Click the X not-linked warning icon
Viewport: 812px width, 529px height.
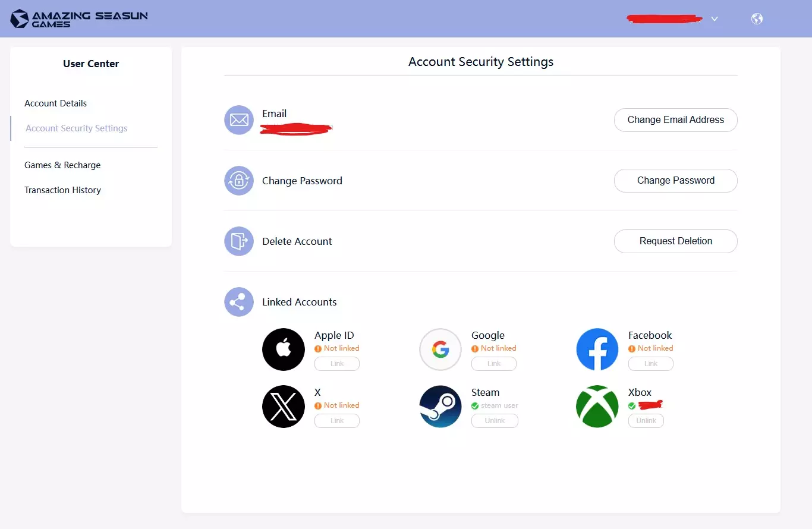pos(318,406)
